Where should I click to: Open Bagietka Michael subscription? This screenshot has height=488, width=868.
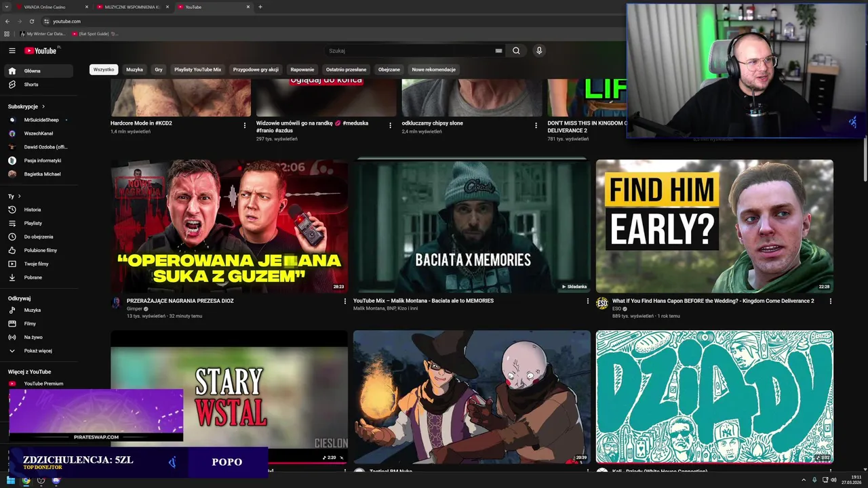pyautogui.click(x=39, y=174)
